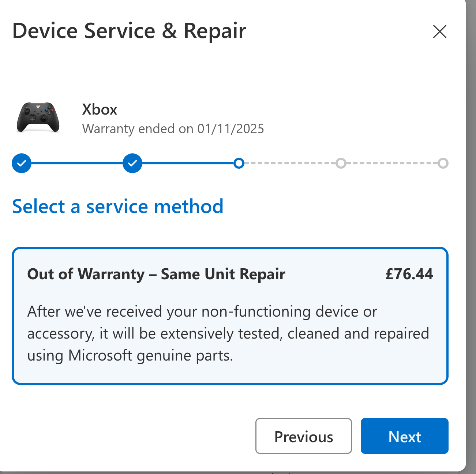Go back with the Previous button

tap(304, 436)
